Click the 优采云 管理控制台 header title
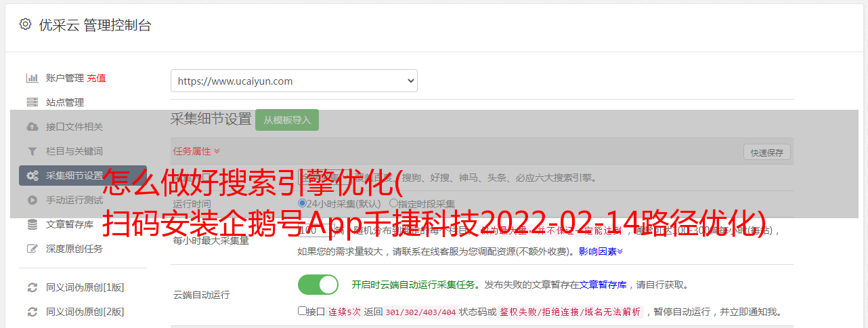 95,25
